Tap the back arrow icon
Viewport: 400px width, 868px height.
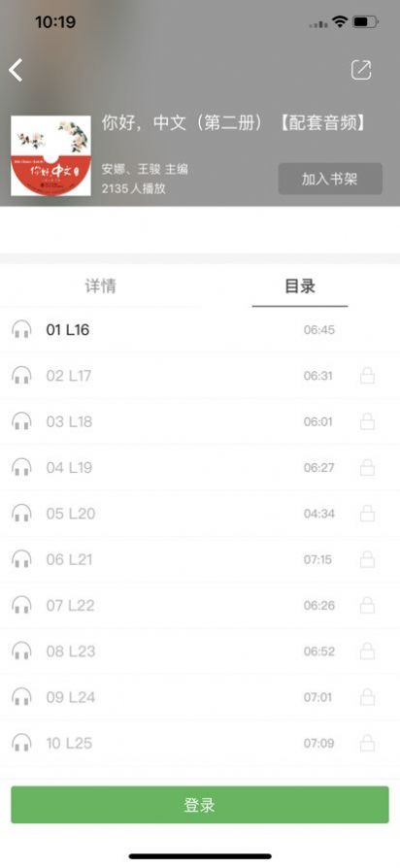pyautogui.click(x=16, y=70)
